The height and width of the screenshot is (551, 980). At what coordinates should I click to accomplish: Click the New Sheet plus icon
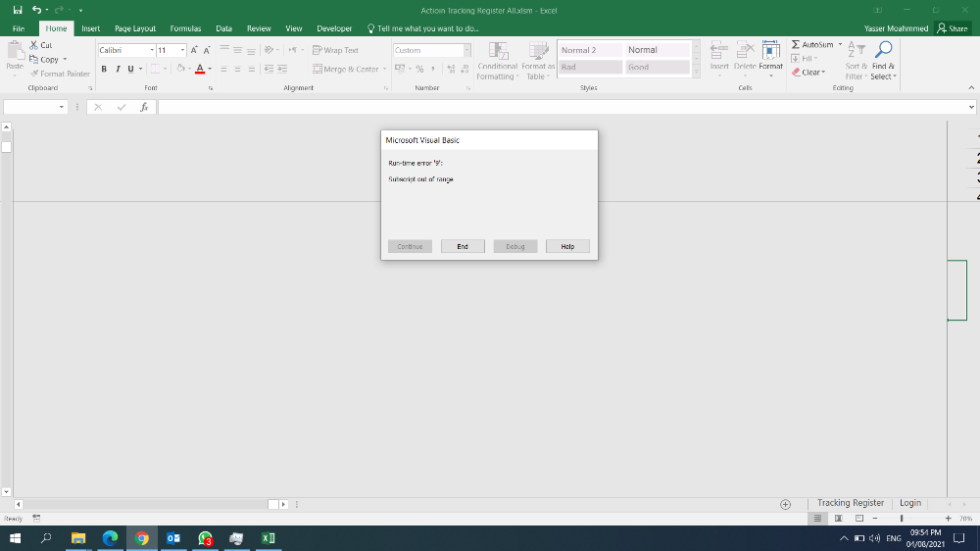(x=786, y=504)
